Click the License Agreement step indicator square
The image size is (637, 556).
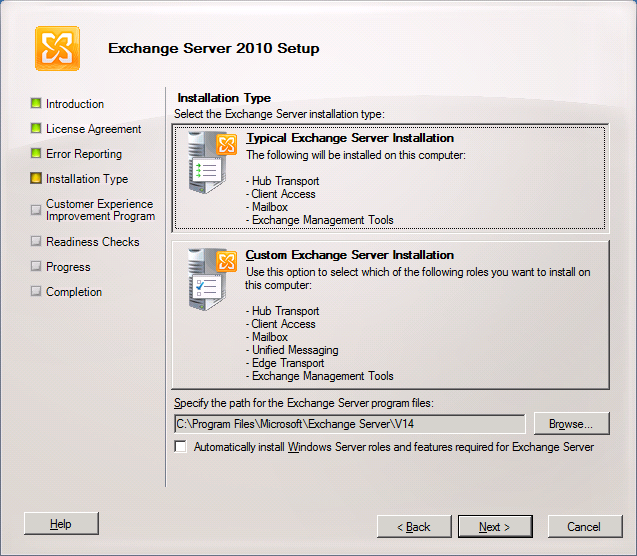[36, 128]
